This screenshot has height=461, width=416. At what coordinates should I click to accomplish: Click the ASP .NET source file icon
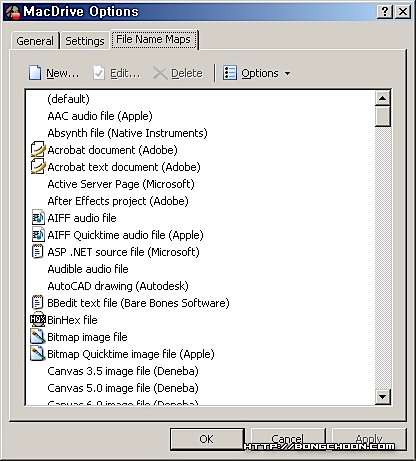click(x=37, y=252)
